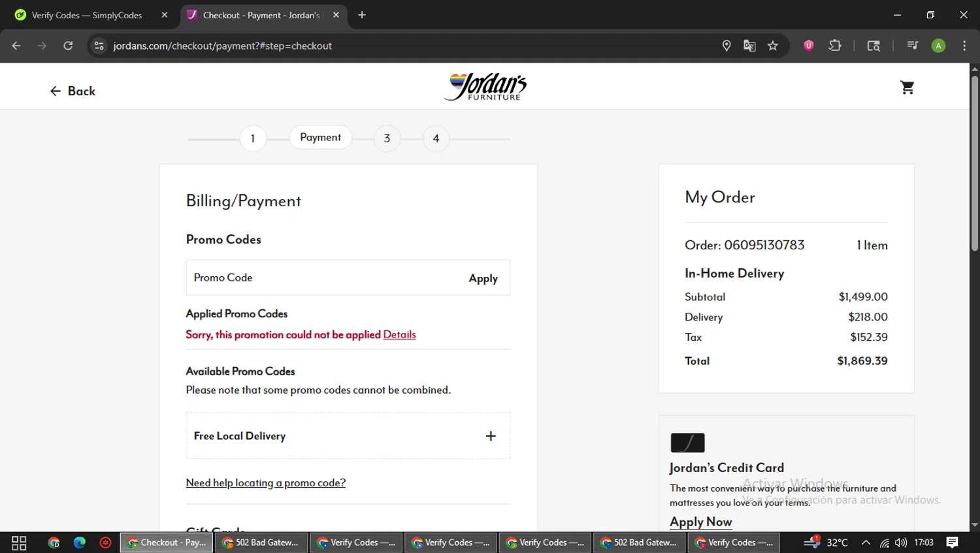Screen dimensions: 980x553
Task: Click the 32°C weather widget
Action: 826,542
